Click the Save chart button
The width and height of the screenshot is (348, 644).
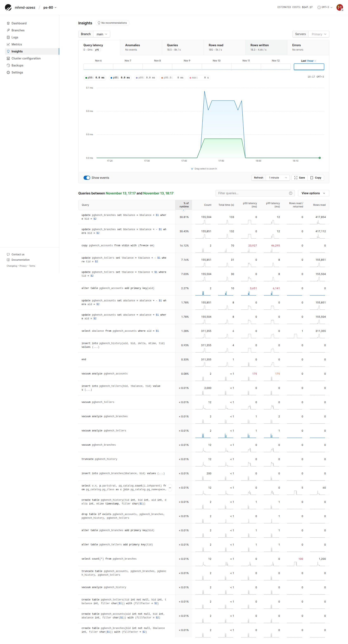pos(299,178)
